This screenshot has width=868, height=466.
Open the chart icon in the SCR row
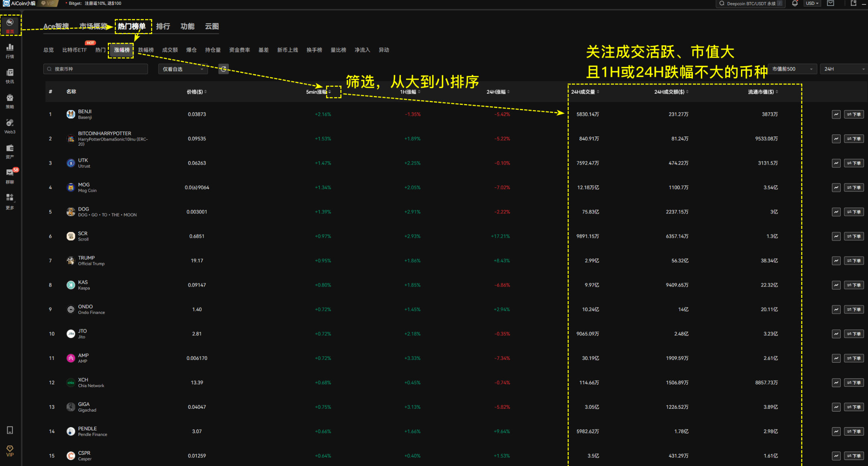(x=836, y=237)
